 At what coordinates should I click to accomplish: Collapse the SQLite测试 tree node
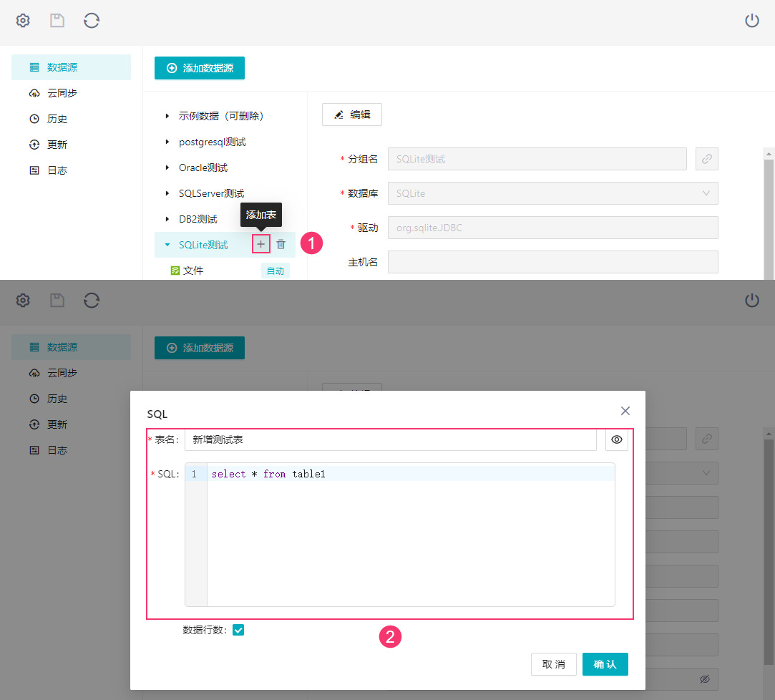[167, 245]
